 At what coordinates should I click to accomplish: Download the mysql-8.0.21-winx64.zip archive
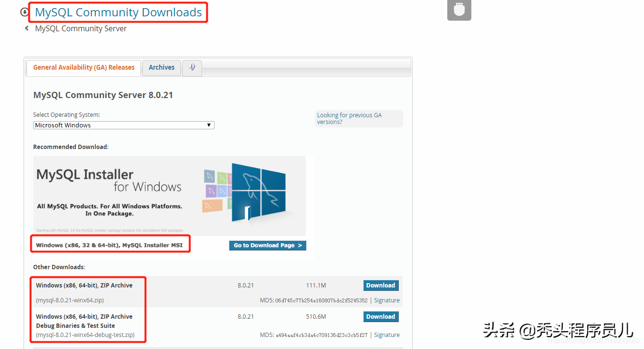[380, 285]
